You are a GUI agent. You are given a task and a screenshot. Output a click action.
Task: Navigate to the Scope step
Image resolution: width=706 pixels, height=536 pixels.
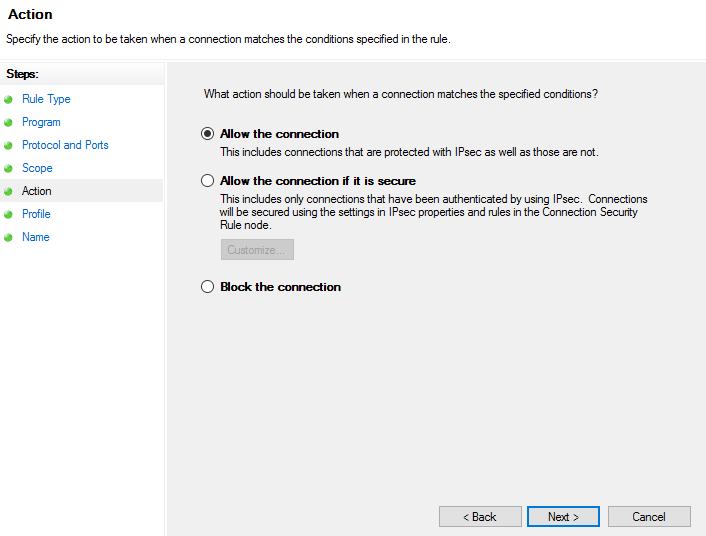tap(37, 168)
